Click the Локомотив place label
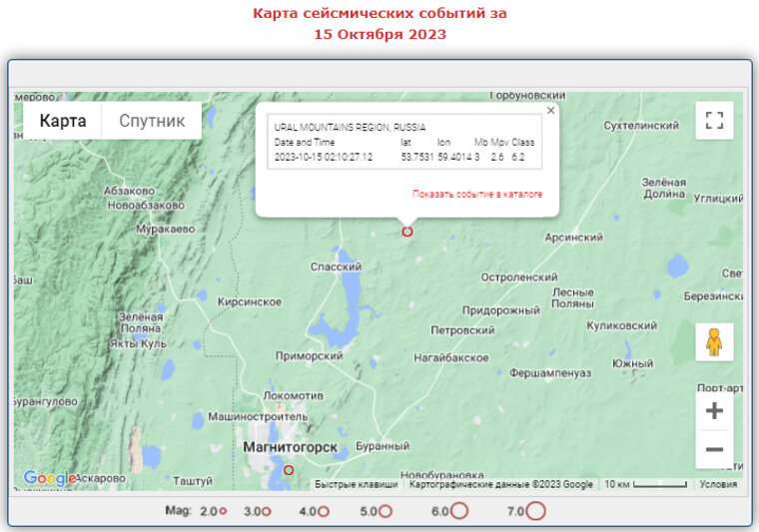Screen dimensions: 759x532 (x=294, y=395)
